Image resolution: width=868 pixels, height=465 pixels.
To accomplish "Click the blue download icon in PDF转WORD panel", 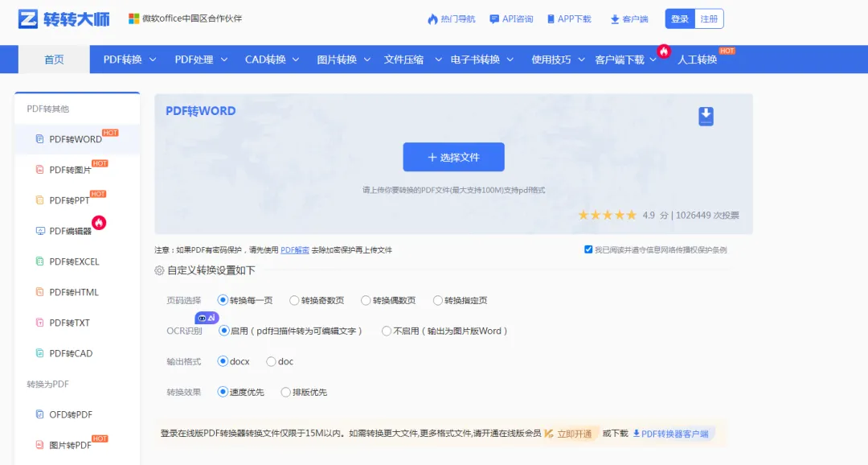I will coord(706,117).
